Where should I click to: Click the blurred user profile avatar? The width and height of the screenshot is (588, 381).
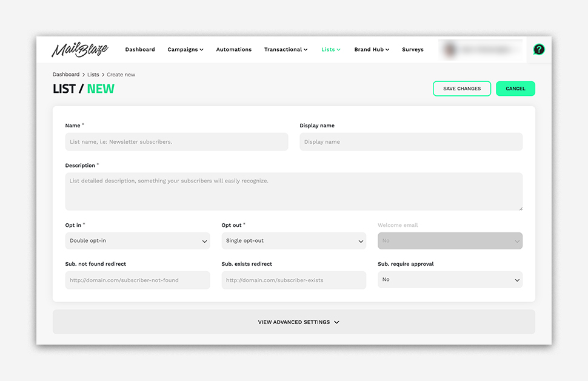(x=450, y=50)
